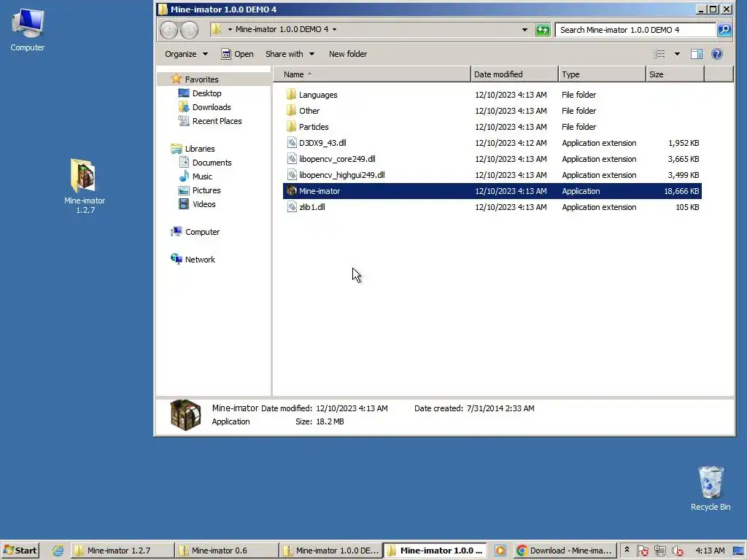The width and height of the screenshot is (747, 560).
Task: Click the Back navigation arrow button
Action: tap(169, 30)
